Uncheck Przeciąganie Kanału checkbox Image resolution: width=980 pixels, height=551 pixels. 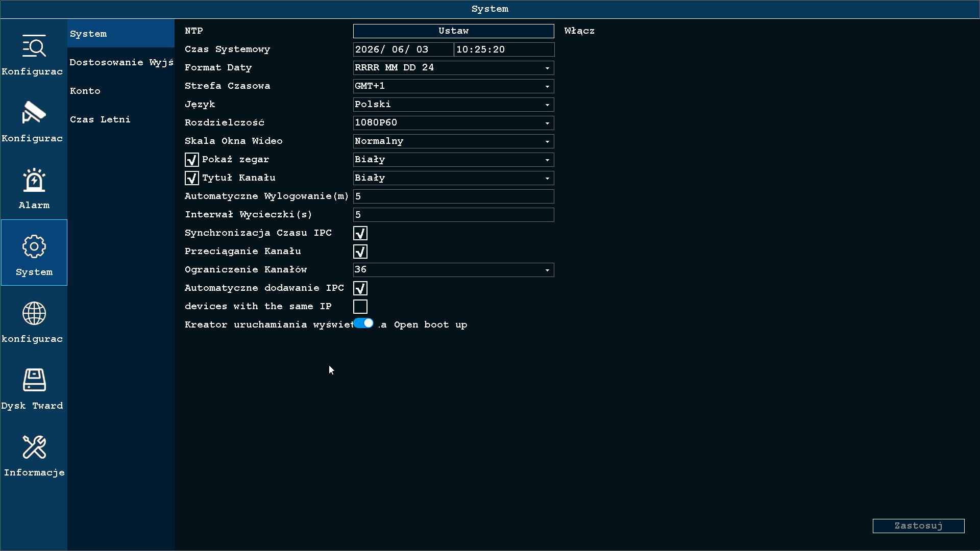pyautogui.click(x=360, y=252)
